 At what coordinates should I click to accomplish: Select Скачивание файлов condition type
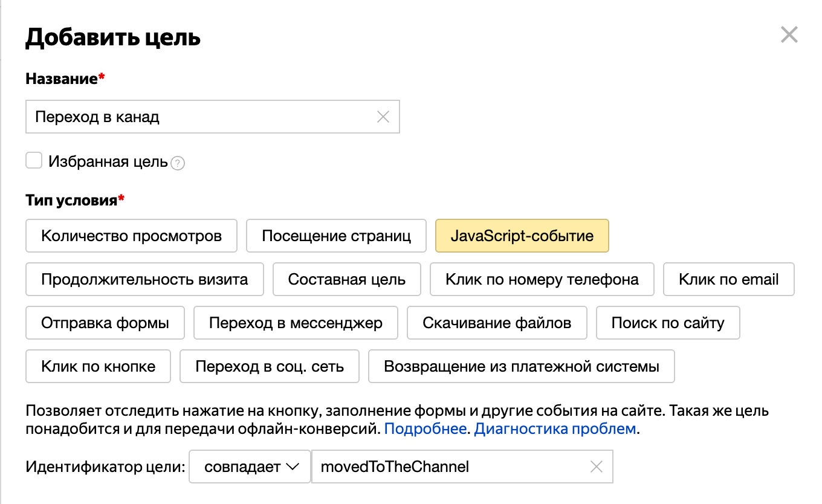pos(497,323)
